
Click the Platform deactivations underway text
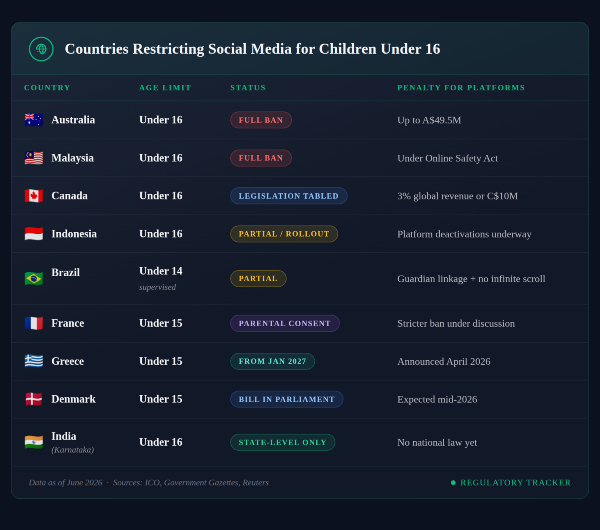pos(464,234)
